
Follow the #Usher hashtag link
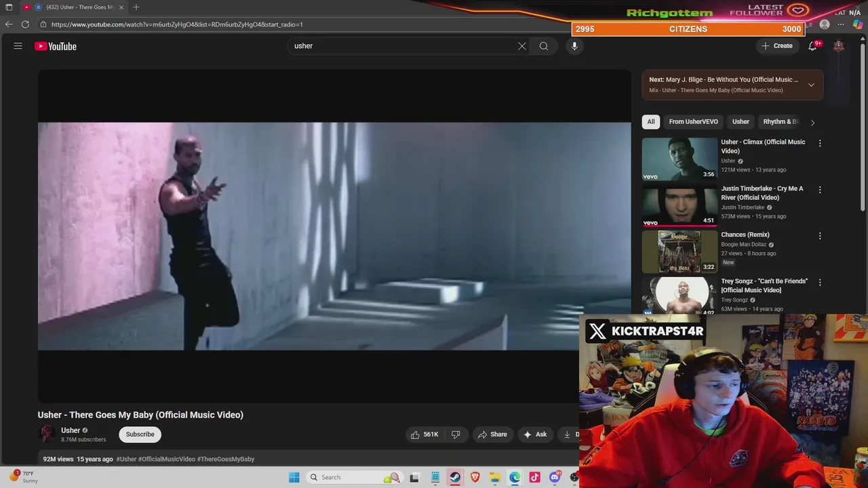click(126, 459)
